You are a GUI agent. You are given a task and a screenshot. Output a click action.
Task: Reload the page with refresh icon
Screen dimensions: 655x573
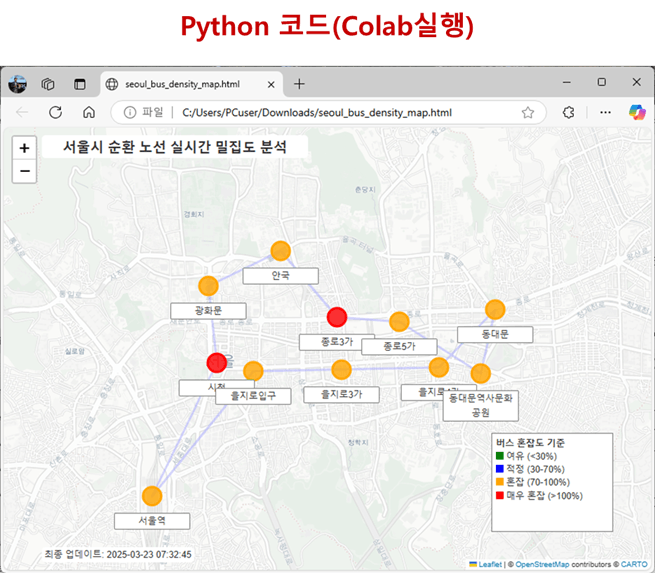pos(56,112)
